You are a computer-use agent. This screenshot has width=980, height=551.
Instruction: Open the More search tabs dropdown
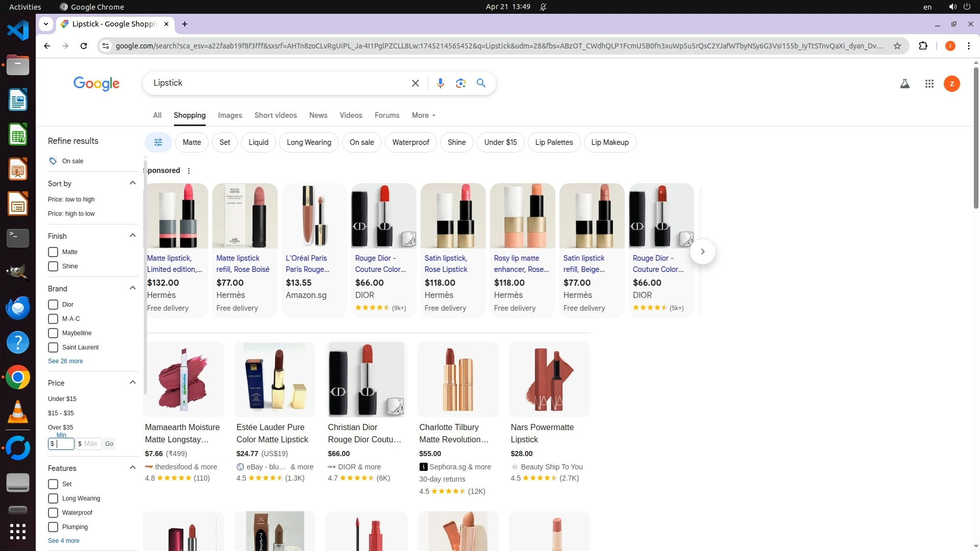[x=423, y=115]
